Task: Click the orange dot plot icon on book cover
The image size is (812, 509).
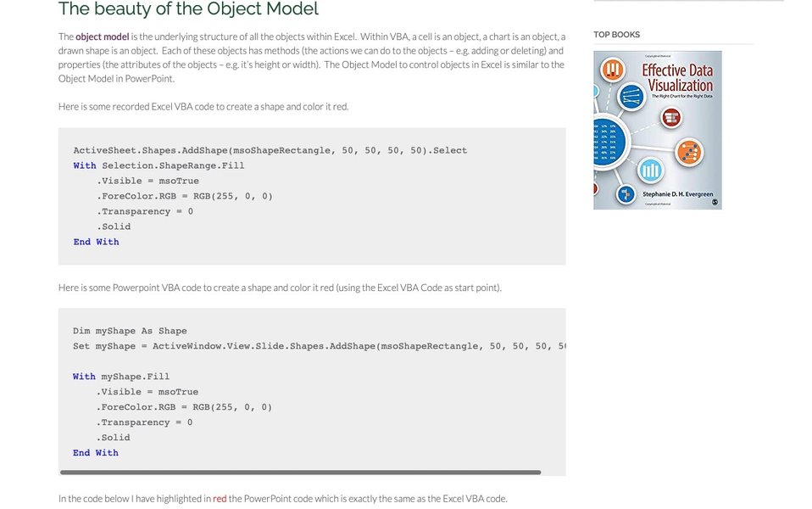Action: (x=689, y=153)
